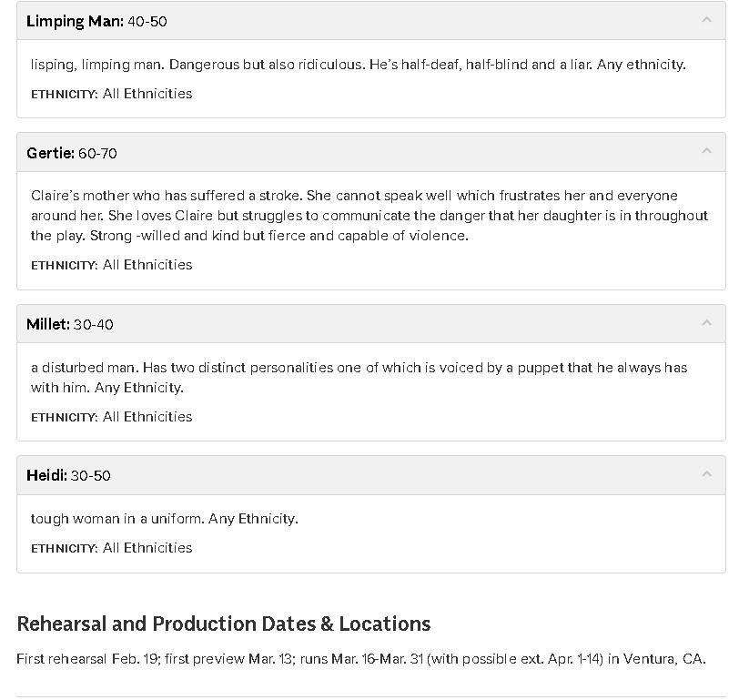Click the Ethnicity line under Limping Man
Screen dimensions: 749x700
pos(112,94)
